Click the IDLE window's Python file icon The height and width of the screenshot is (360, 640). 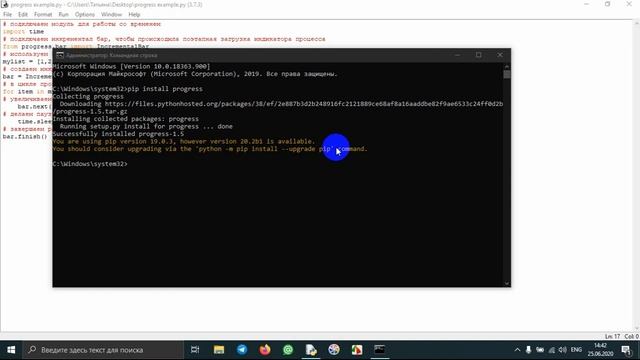click(4, 4)
